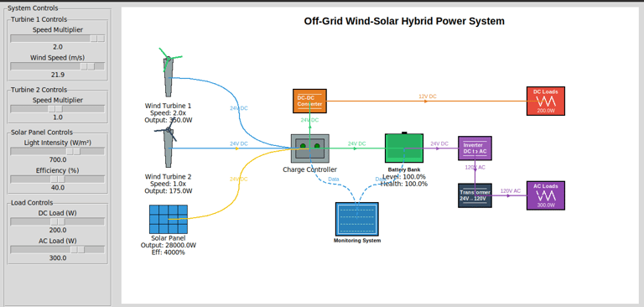Click the '12V DC' line label

[x=428, y=96]
